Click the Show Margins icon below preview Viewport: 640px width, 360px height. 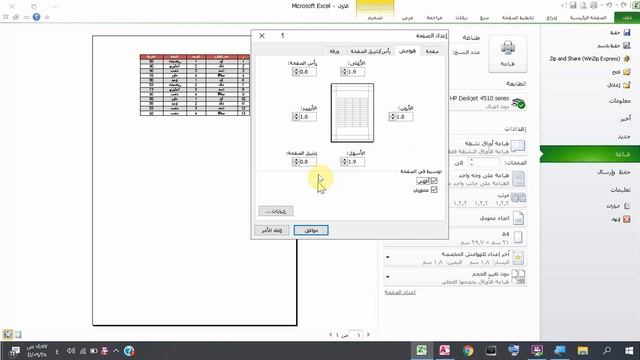pos(18,334)
